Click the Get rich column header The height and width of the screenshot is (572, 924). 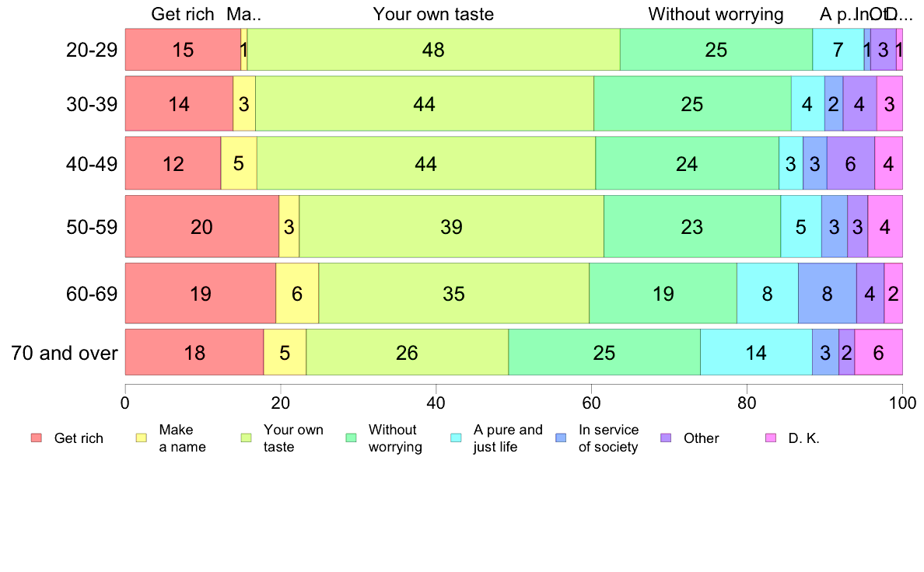183,14
